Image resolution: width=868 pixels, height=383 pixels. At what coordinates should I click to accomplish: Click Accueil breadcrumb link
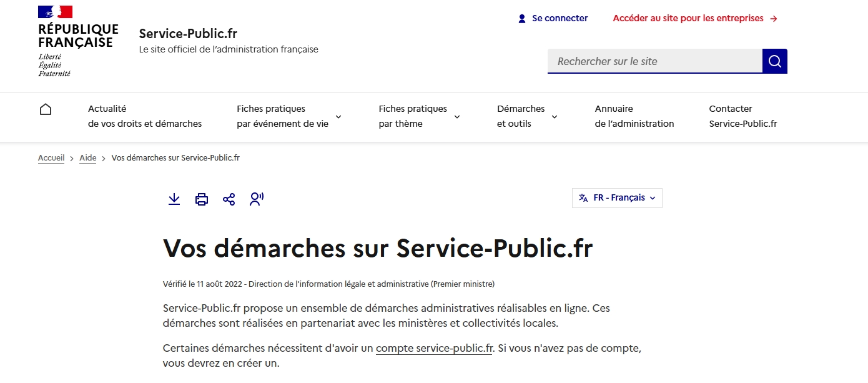point(51,158)
